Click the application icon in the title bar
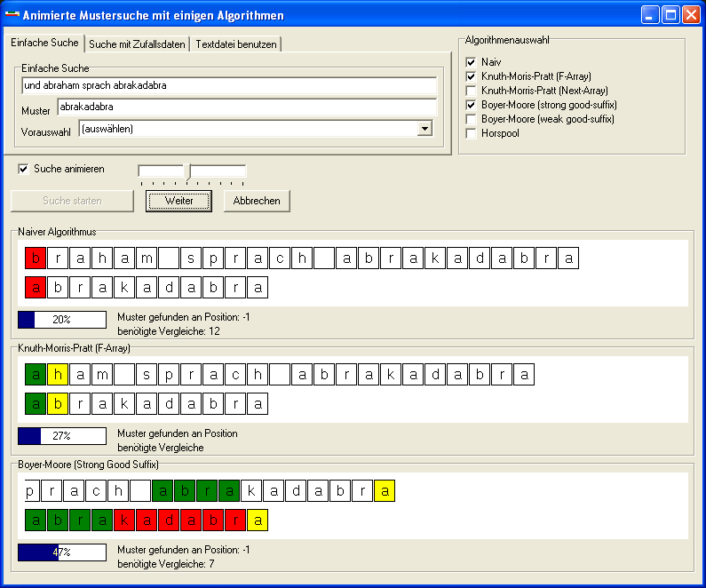The image size is (706, 588). tap(12, 15)
